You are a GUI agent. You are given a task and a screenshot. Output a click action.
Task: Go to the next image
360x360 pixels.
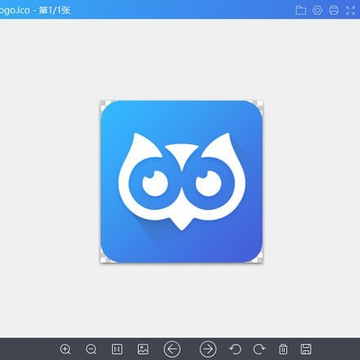point(208,349)
